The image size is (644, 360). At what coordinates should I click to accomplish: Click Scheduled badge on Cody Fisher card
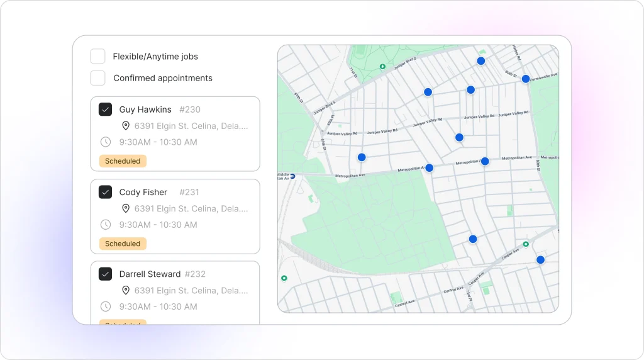pos(123,244)
